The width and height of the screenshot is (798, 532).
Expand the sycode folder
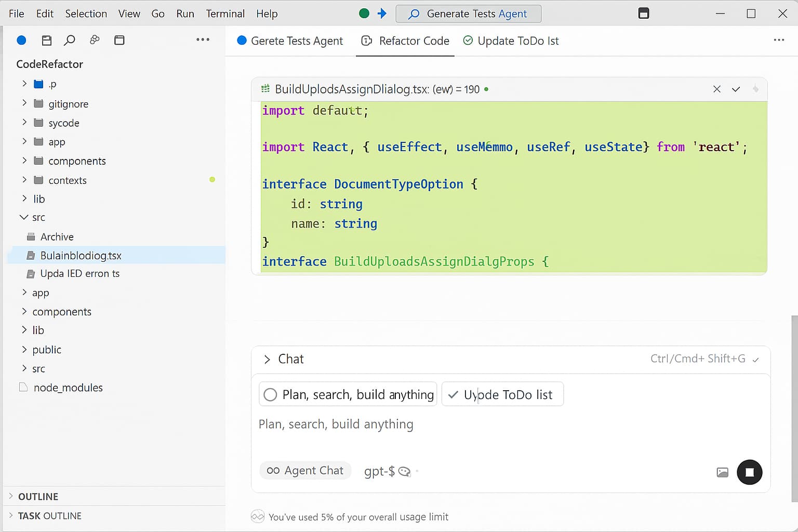24,122
